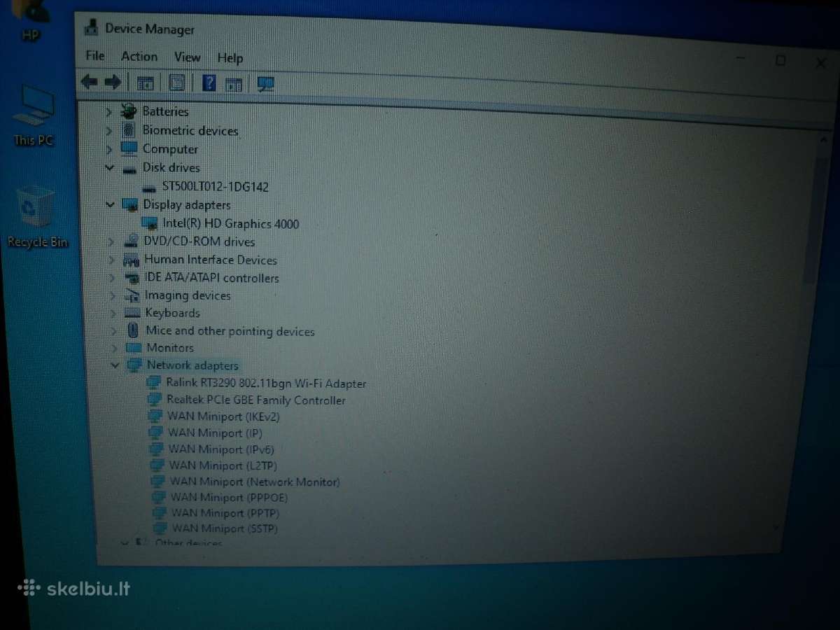Viewport: 840px width, 630px height.
Task: Select the Biometric devices category icon
Action: tap(129, 129)
